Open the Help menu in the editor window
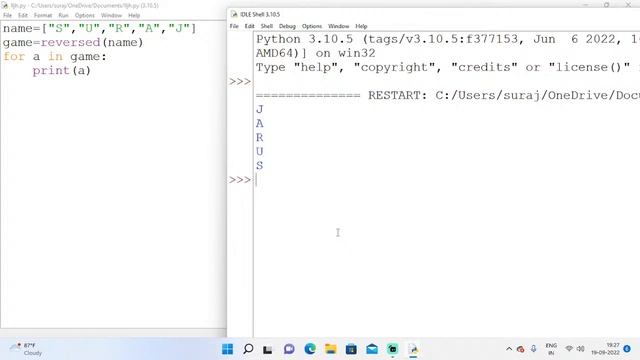Viewport: 640px width, 360px height. pos(134,16)
